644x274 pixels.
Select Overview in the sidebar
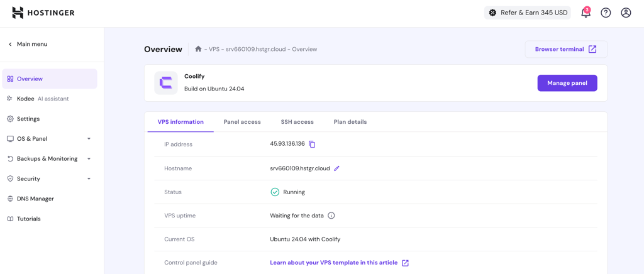coord(50,79)
